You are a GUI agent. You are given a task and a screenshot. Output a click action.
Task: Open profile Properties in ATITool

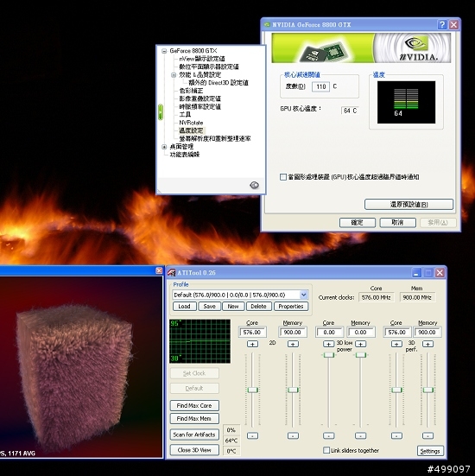pos(291,307)
